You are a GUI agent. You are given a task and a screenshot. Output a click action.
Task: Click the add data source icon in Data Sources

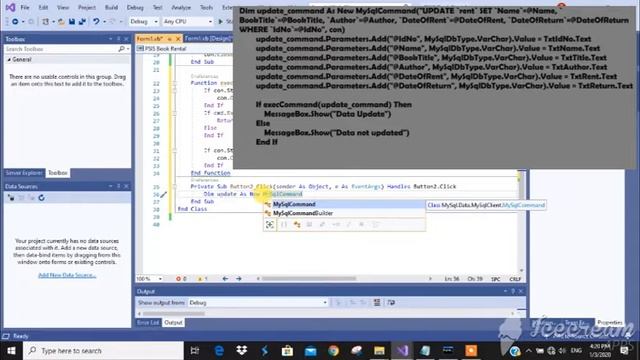point(11,198)
